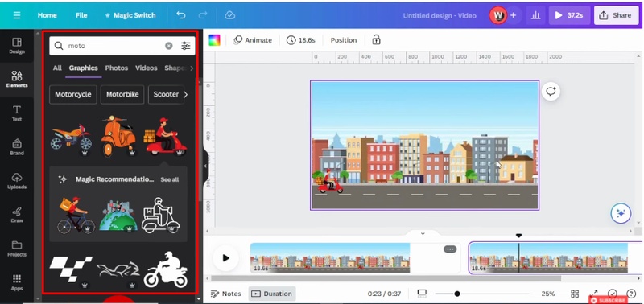Play the 37.2s presentation preview

(569, 15)
